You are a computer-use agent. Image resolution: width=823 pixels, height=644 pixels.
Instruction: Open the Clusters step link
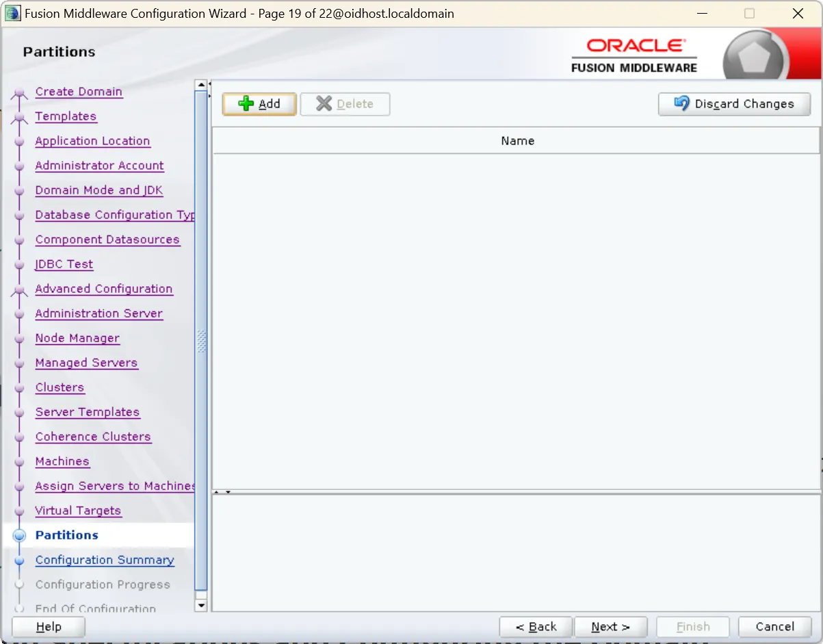(60, 387)
